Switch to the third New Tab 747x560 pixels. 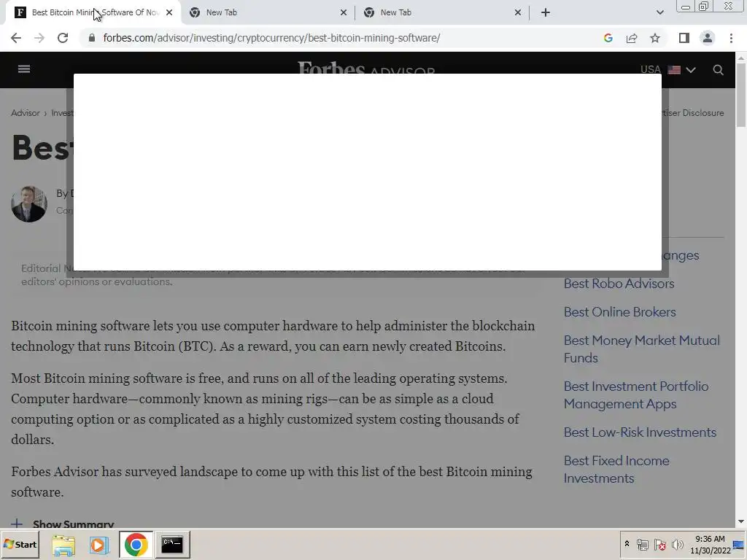coord(441,12)
